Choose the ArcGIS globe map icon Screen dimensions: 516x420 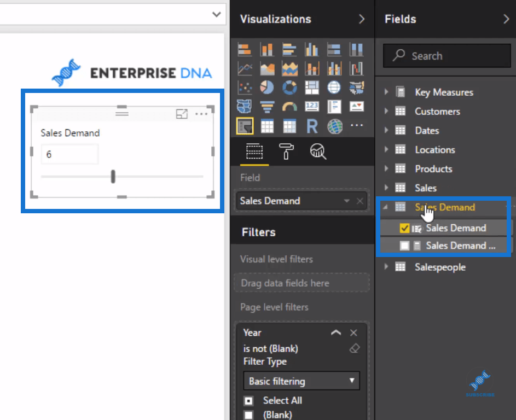[x=335, y=126]
